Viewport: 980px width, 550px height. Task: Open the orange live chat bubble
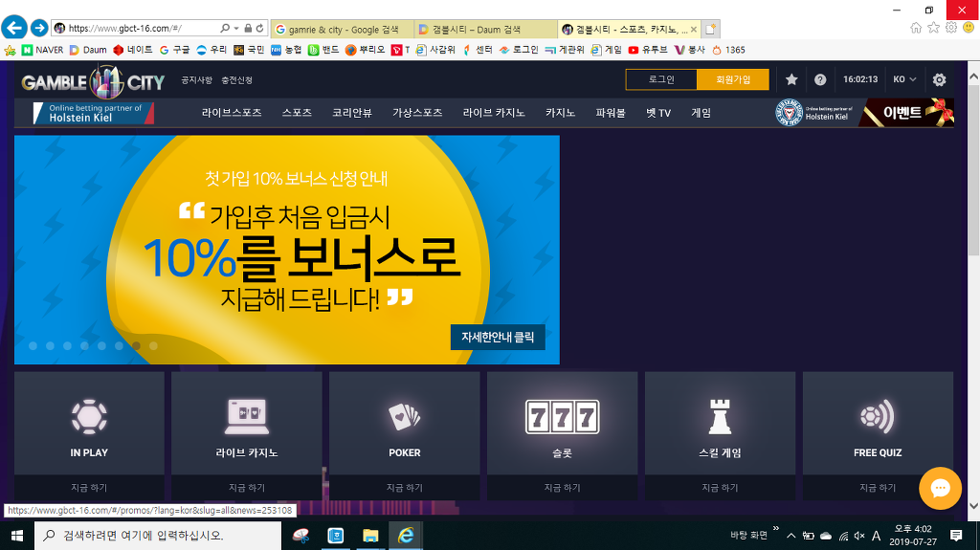[940, 489]
